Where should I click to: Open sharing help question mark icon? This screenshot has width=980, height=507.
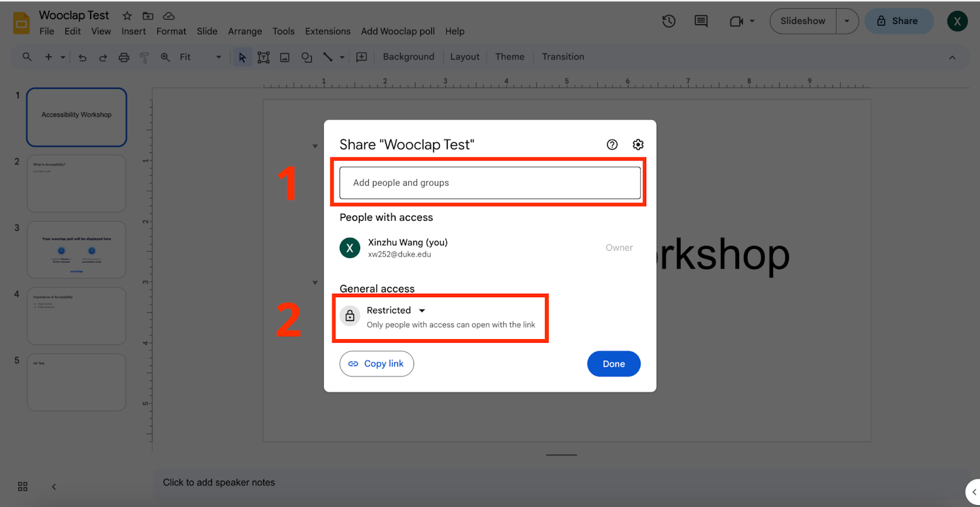click(x=612, y=144)
